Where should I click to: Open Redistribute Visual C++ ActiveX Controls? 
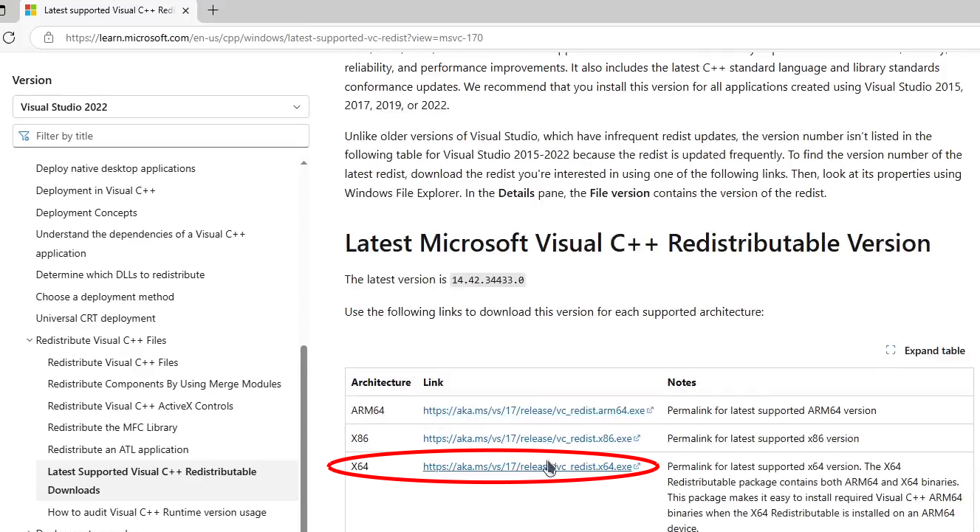[x=140, y=406]
